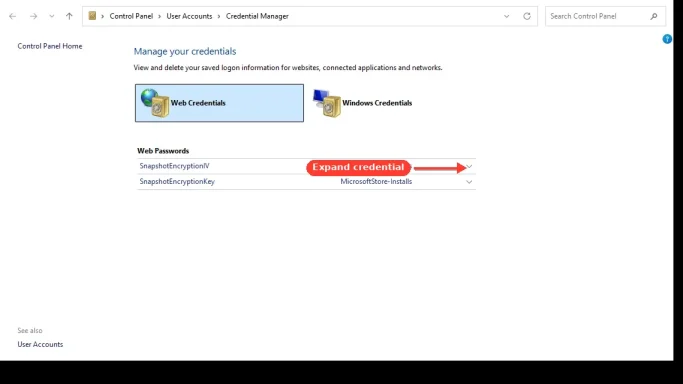This screenshot has width=683, height=384.
Task: Select the SnapshotEncryptionIV credential entry
Action: (x=174, y=166)
